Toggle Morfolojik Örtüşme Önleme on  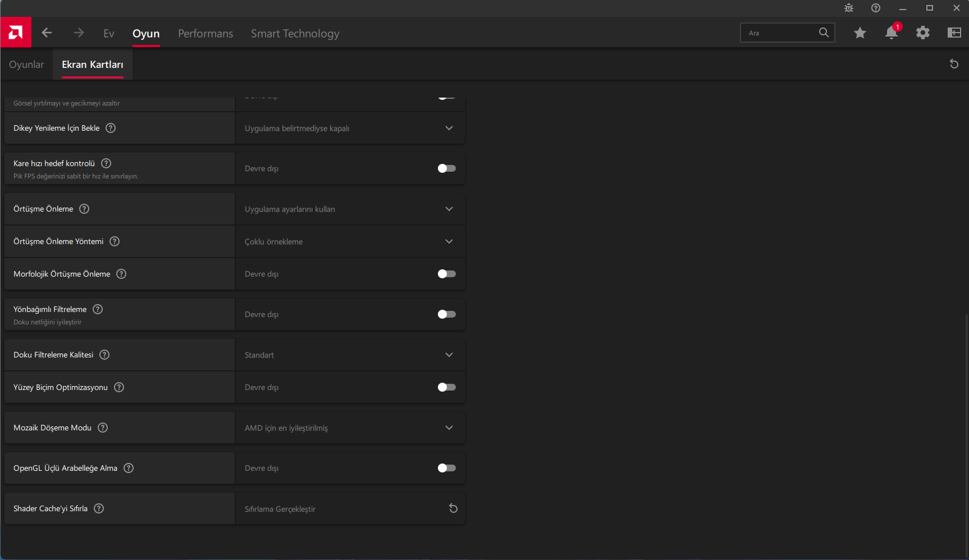coord(446,274)
